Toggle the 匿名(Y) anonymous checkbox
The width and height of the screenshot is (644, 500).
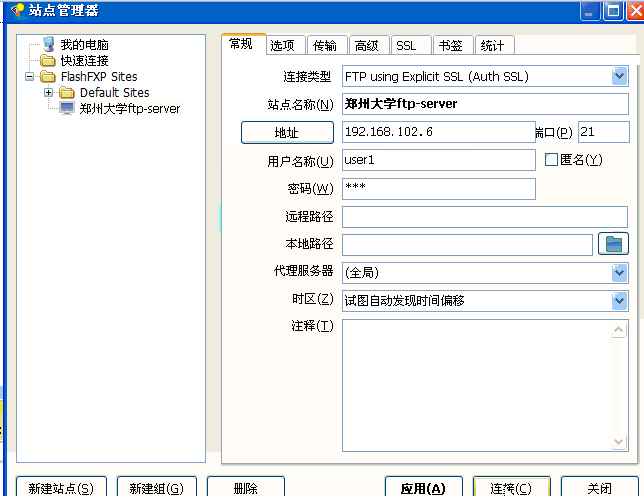tap(551, 159)
